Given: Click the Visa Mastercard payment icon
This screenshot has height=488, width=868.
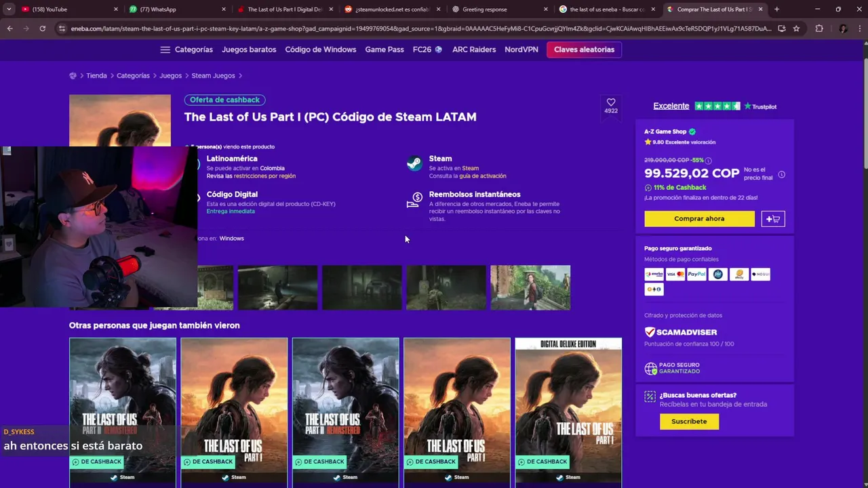Looking at the screenshot, I should 675,274.
